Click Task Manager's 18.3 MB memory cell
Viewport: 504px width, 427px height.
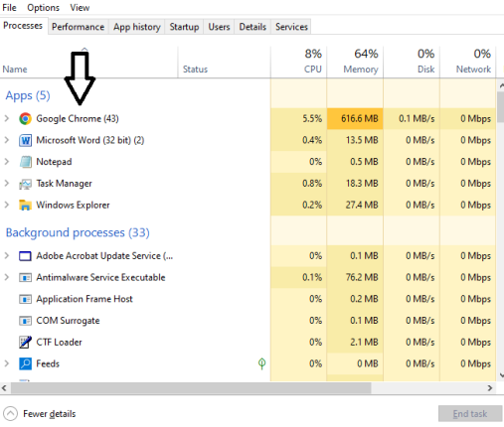coord(355,184)
